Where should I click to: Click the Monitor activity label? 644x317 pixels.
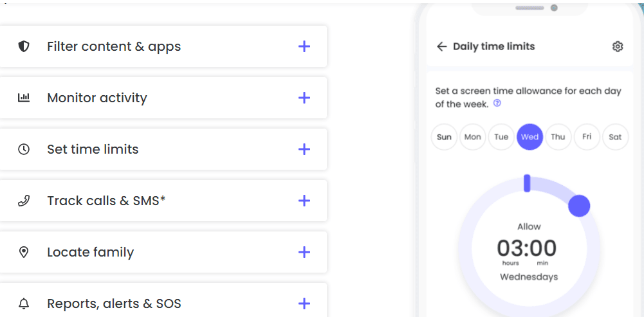pos(97,98)
